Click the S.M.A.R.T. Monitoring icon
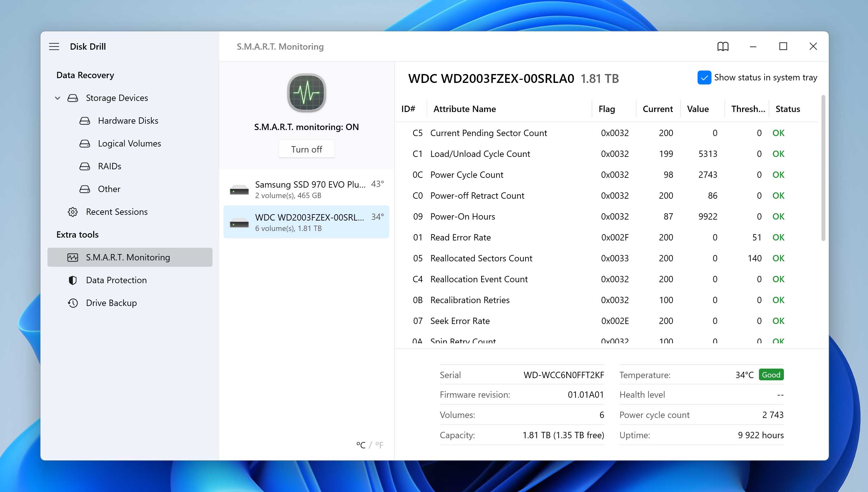868x492 pixels. [72, 257]
